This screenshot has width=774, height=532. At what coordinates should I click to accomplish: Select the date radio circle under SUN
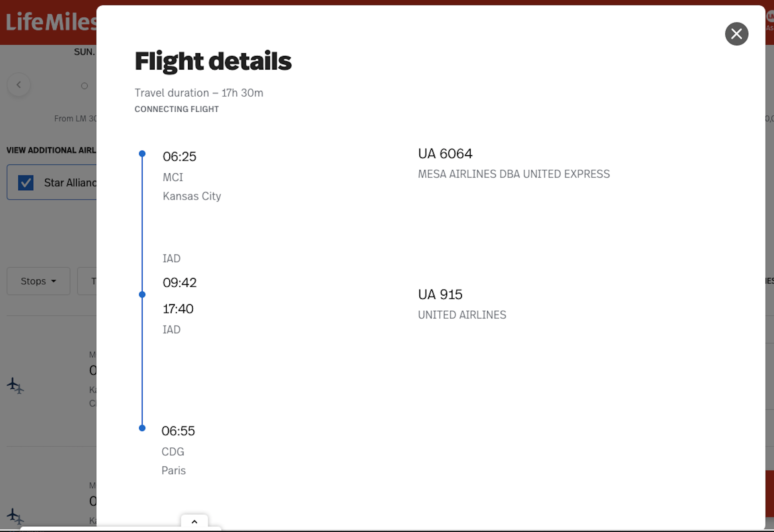[x=84, y=86]
